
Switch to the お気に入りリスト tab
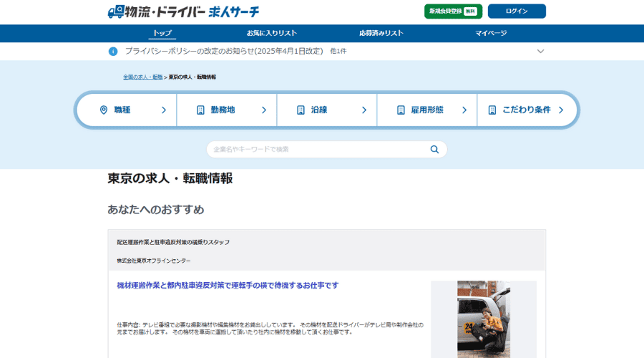(x=272, y=34)
